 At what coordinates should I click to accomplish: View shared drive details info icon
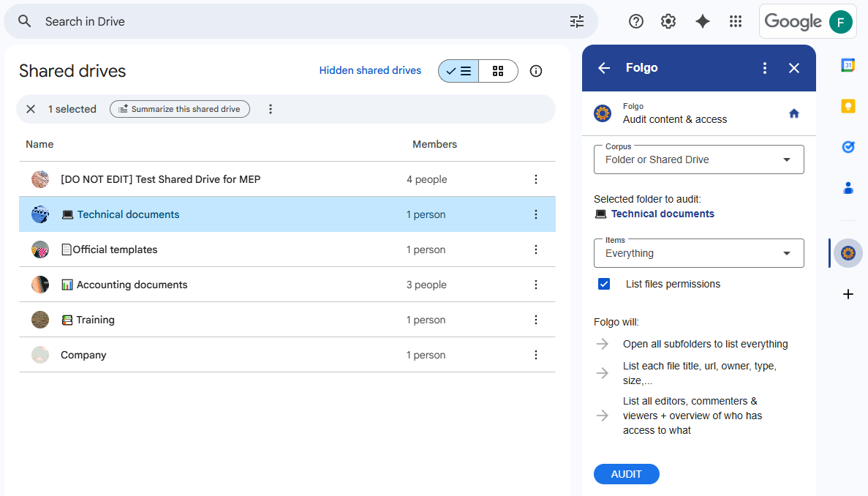pyautogui.click(x=535, y=71)
